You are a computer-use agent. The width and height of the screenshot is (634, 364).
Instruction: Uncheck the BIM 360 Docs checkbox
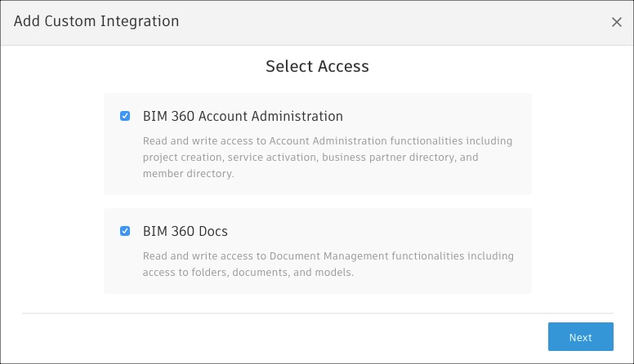click(x=125, y=231)
